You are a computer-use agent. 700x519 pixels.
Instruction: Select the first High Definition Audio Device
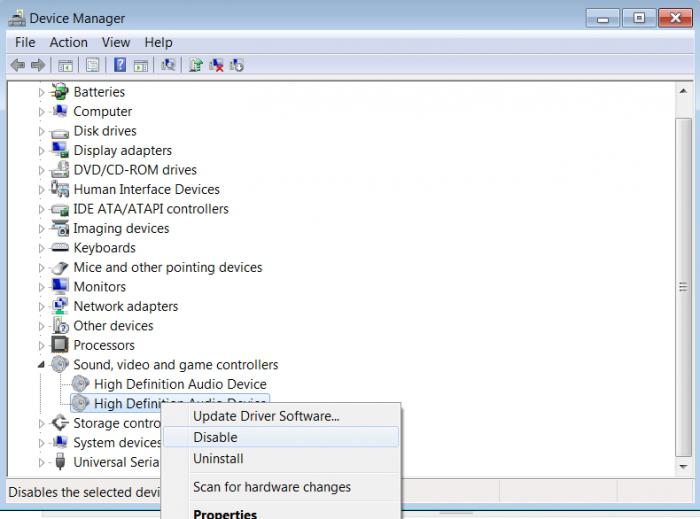click(x=180, y=384)
